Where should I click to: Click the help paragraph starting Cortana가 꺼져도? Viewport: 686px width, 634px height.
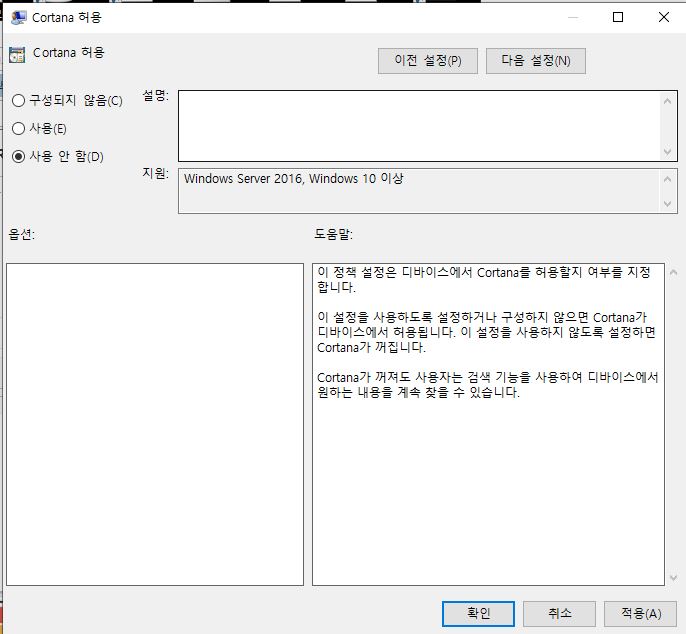488,384
